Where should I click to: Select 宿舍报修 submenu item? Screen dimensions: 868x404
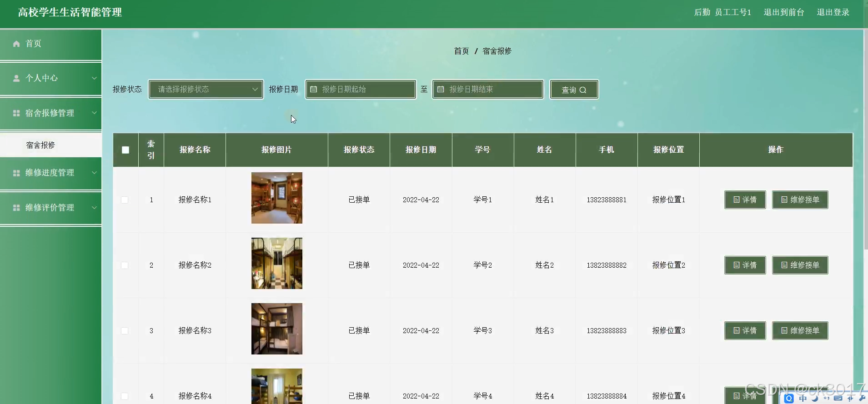tap(50, 145)
